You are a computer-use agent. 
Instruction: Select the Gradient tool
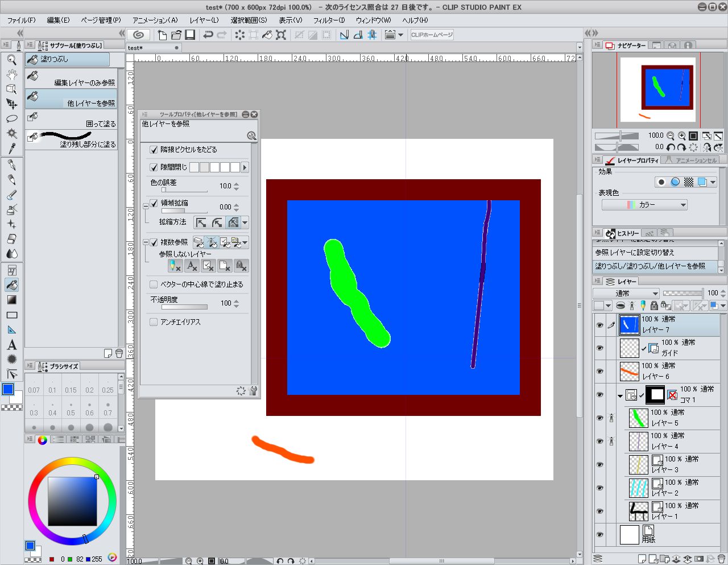(11, 300)
